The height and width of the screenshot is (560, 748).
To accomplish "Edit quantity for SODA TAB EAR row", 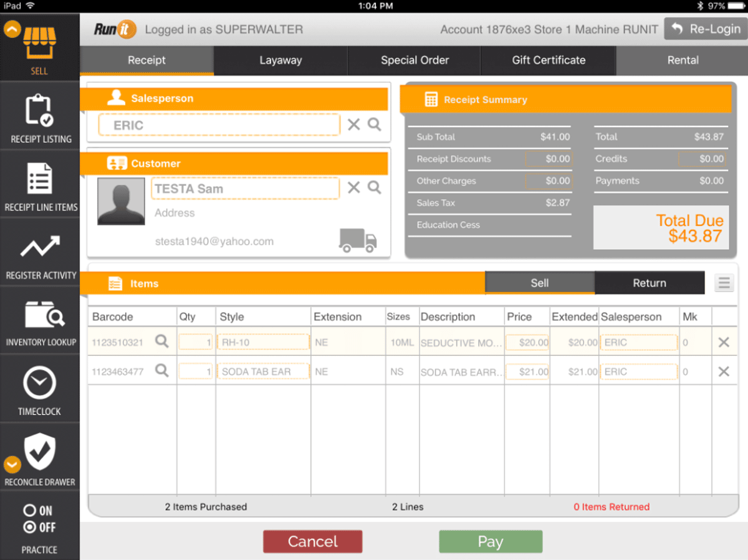I will [196, 371].
